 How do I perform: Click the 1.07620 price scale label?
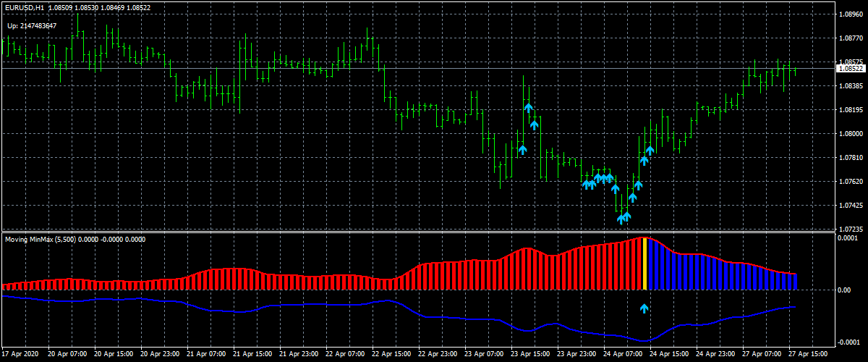click(851, 181)
